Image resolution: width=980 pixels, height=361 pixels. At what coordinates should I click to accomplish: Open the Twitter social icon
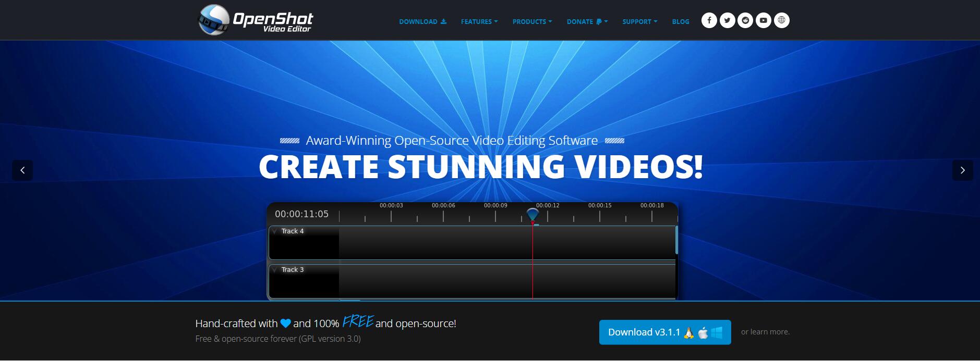pyautogui.click(x=727, y=20)
